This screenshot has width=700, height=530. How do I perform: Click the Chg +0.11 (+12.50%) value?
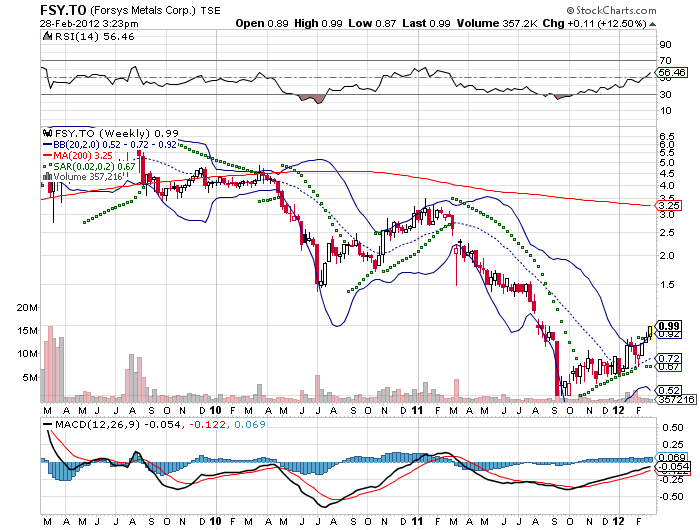594,23
